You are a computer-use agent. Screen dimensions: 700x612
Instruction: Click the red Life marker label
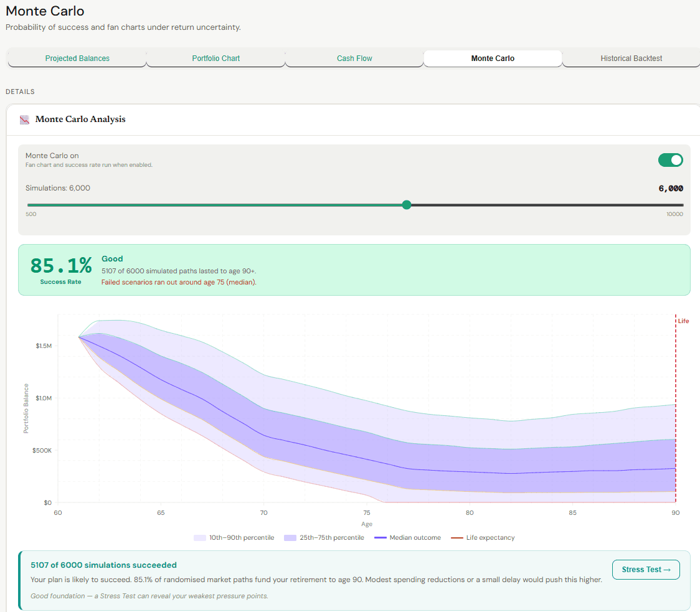[683, 321]
